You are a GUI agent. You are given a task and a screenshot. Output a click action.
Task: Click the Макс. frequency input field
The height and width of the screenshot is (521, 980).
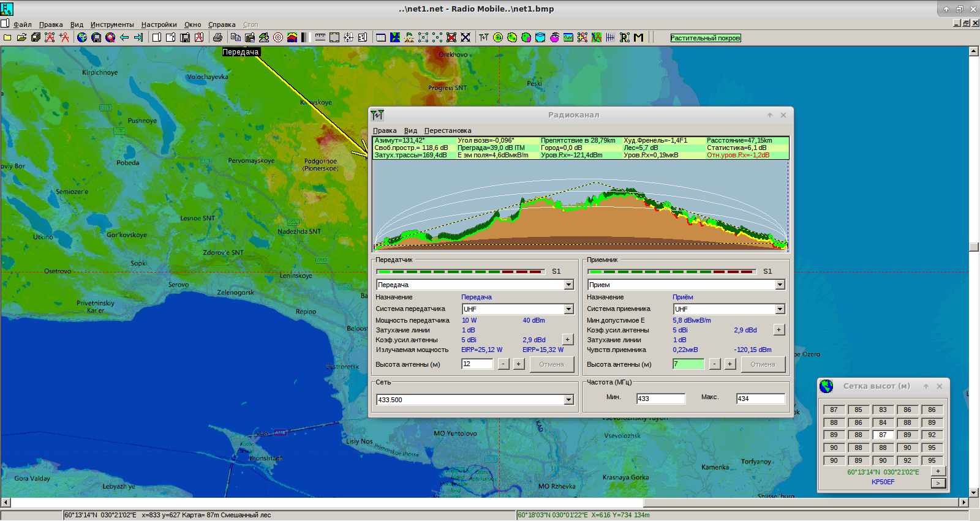point(760,399)
